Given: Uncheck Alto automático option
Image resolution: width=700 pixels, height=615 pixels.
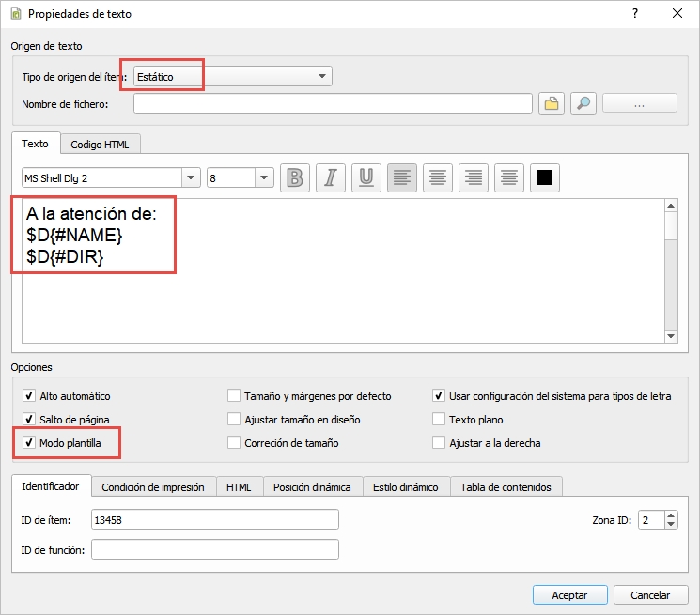Looking at the screenshot, I should [x=29, y=396].
